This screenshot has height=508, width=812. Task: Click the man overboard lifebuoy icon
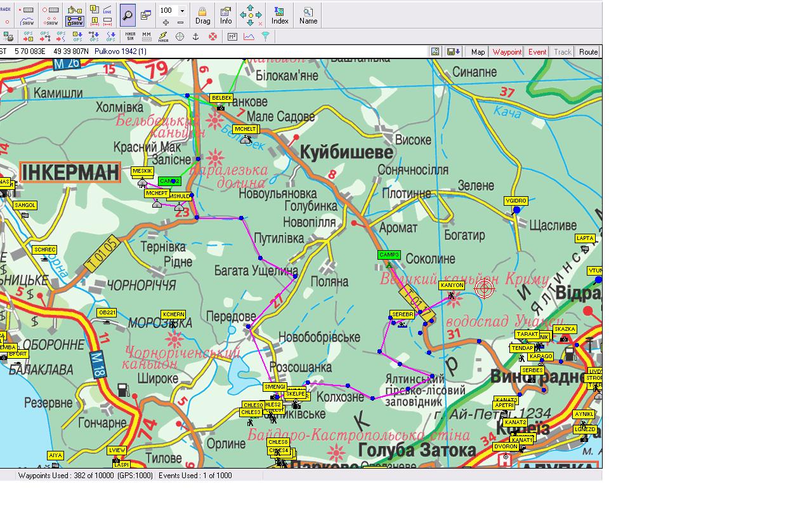[x=213, y=37]
